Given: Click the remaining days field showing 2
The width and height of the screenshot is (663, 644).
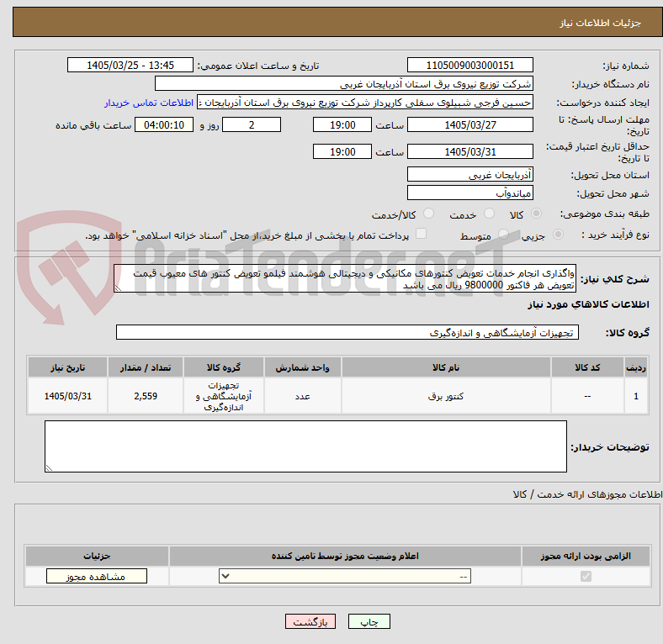Looking at the screenshot, I should (x=252, y=125).
